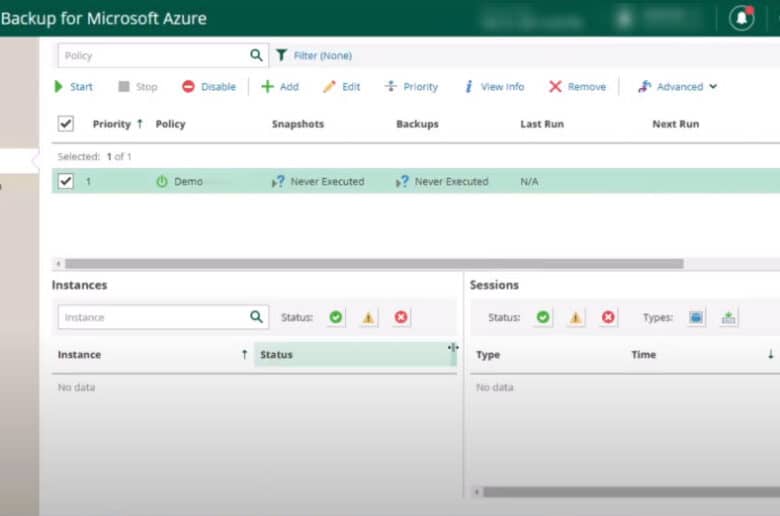The width and height of the screenshot is (780, 516).
Task: Click the Backups status question icon
Action: 402,182
